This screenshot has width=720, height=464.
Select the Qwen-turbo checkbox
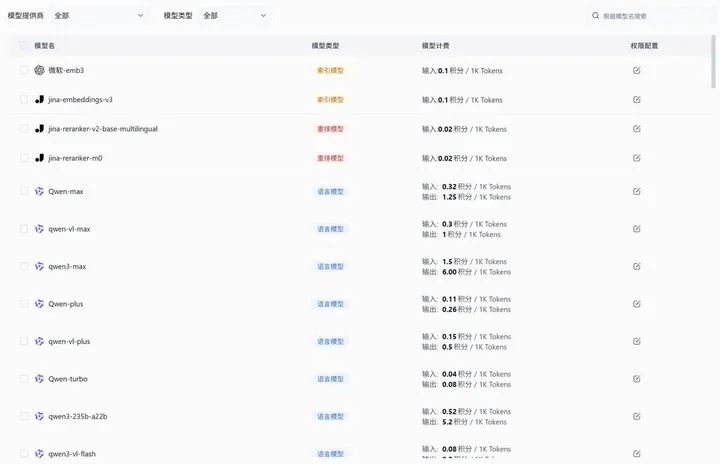(x=24, y=379)
